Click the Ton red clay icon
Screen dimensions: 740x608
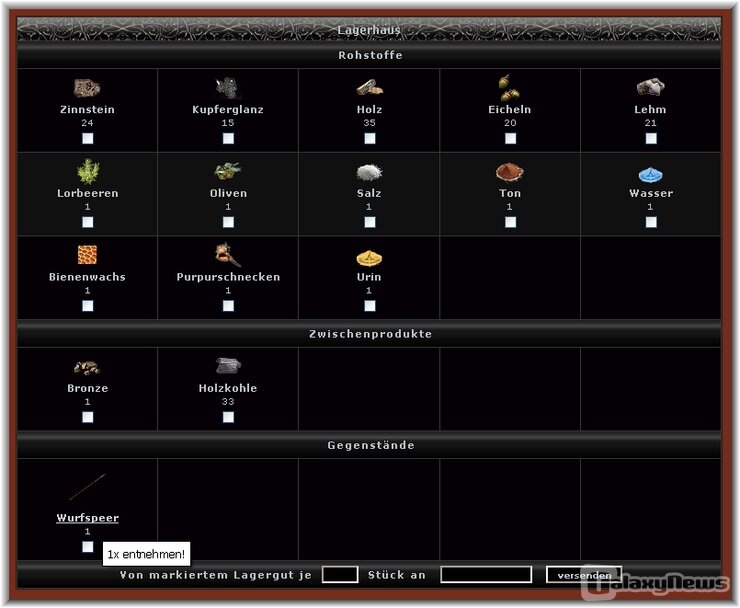pyautogui.click(x=510, y=172)
